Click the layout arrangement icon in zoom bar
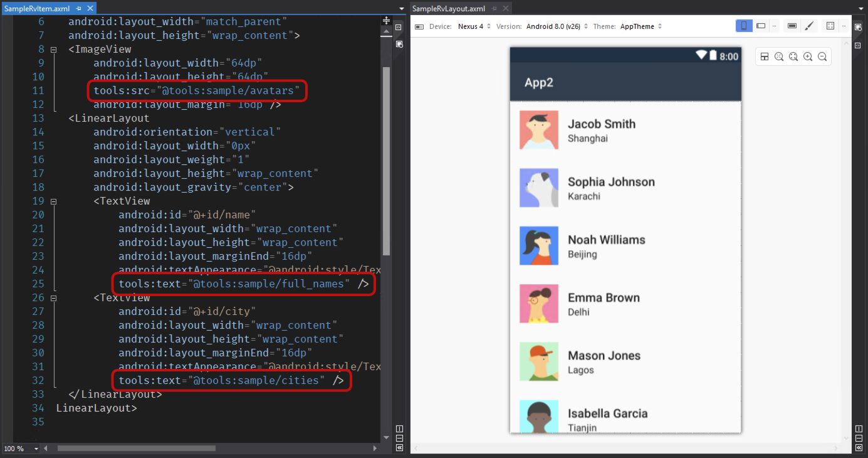868x458 pixels. click(x=765, y=56)
